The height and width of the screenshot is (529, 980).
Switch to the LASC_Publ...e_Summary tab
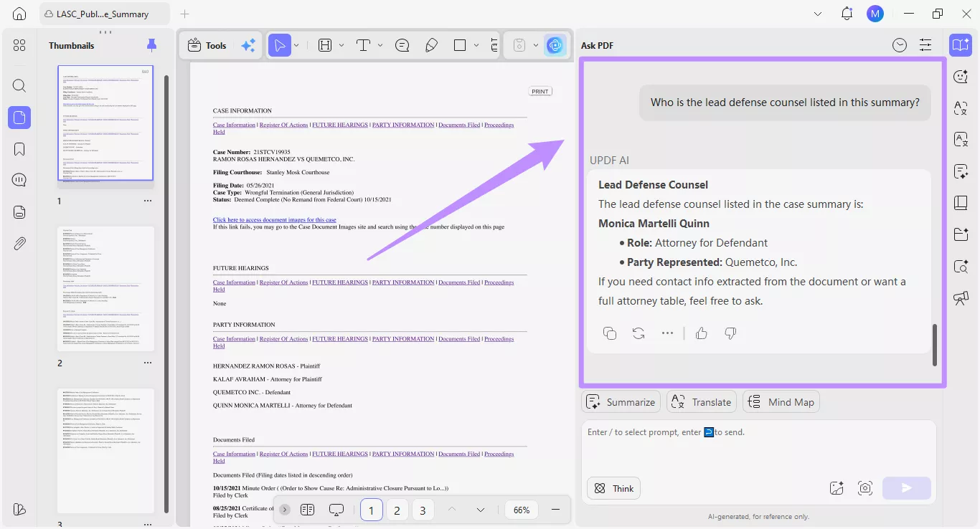pos(104,14)
